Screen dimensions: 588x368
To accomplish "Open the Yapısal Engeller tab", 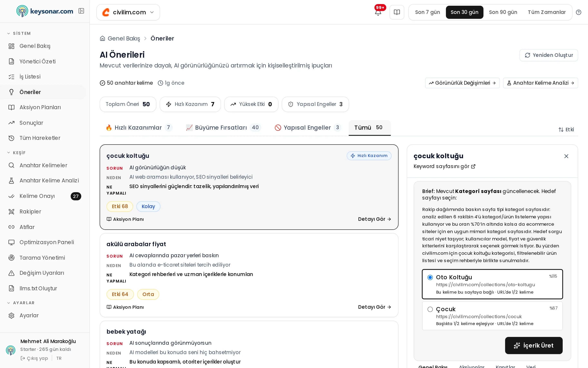I will (x=308, y=128).
